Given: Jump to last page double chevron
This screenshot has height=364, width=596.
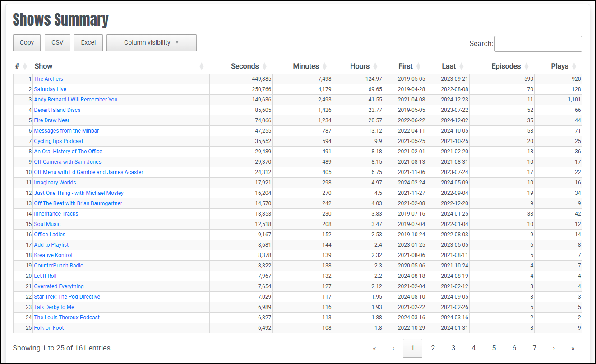Looking at the screenshot, I should 573,348.
